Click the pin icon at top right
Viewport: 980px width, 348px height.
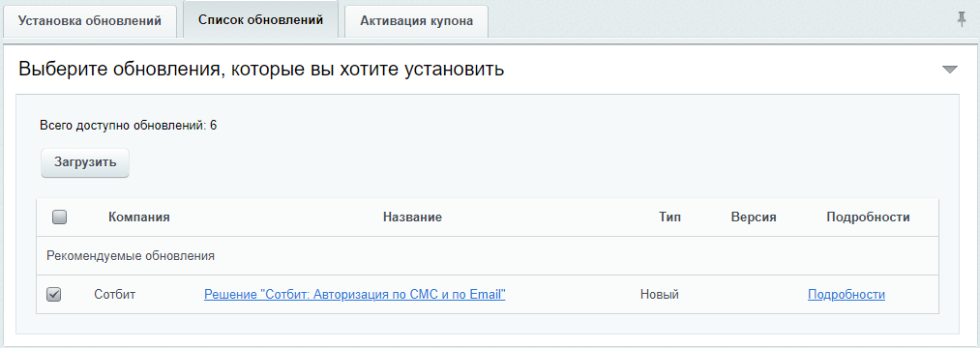point(962,20)
